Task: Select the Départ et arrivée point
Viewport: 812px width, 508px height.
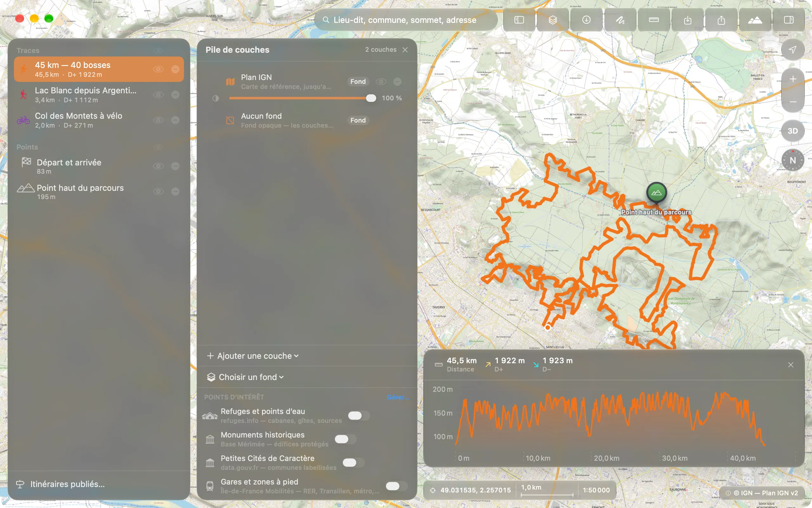Action: [99, 166]
